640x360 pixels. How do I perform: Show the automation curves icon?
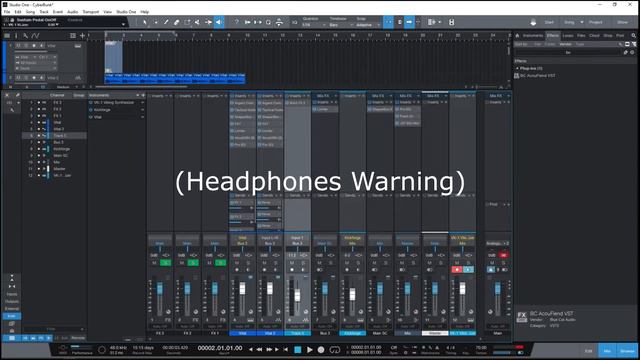click(36, 36)
